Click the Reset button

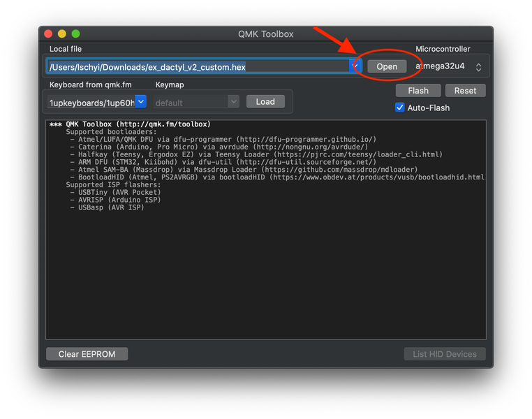pos(465,91)
